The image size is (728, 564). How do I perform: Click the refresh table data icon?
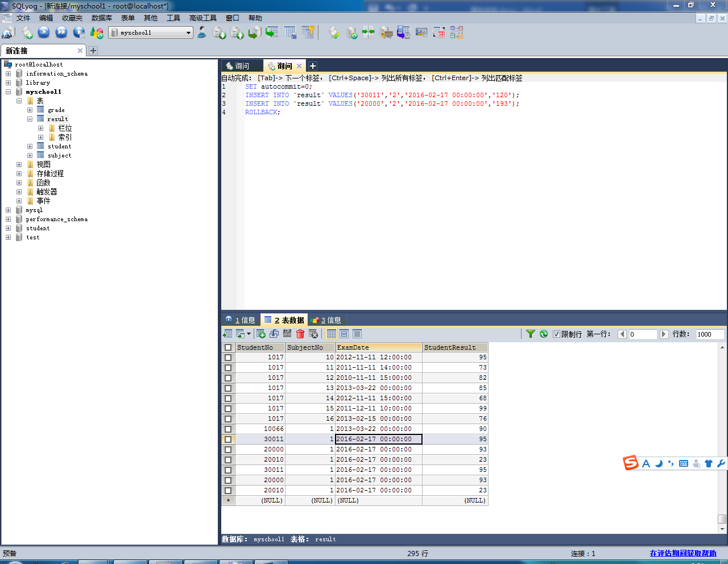tap(544, 334)
